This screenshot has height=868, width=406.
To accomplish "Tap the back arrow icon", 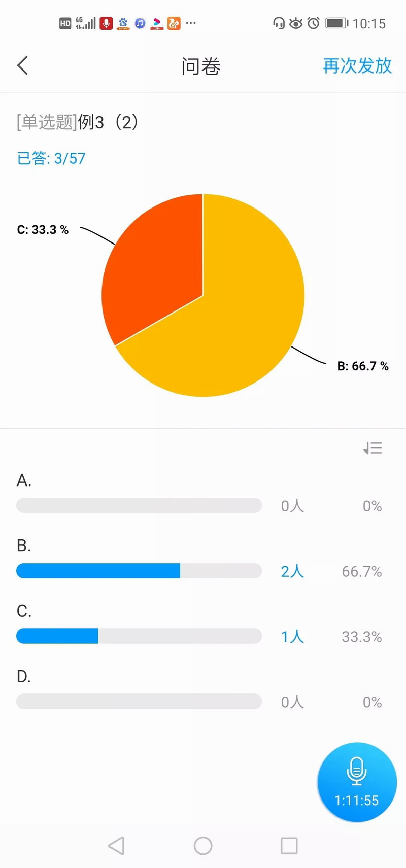I will (x=23, y=65).
